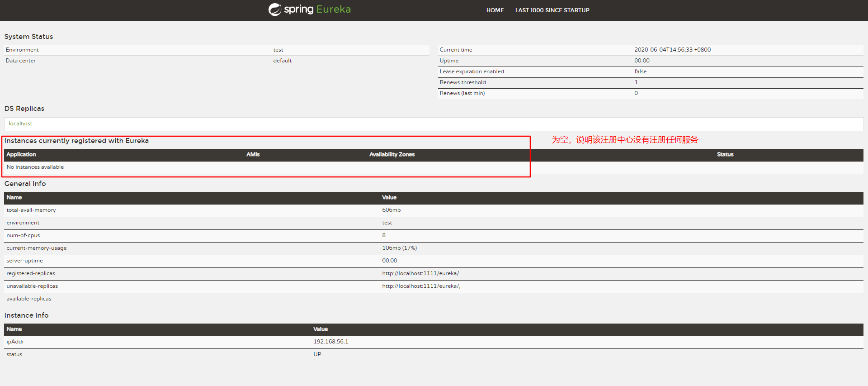Click the available-replicas row name
The height and width of the screenshot is (386, 868).
pyautogui.click(x=29, y=299)
